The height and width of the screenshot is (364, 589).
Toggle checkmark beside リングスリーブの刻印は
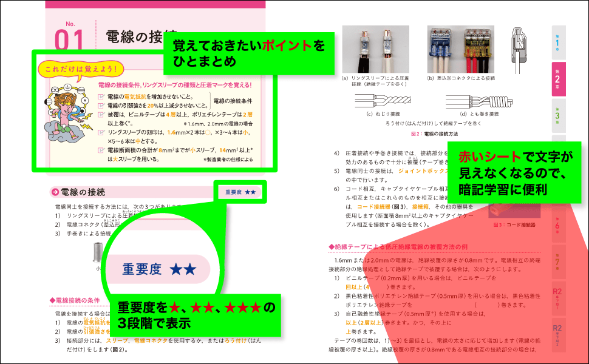101,132
